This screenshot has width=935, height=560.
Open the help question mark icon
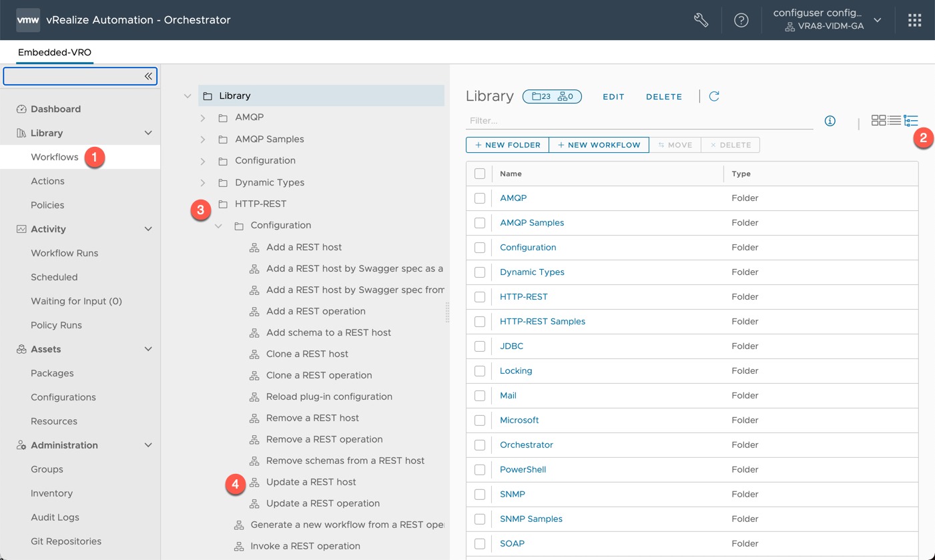(741, 20)
